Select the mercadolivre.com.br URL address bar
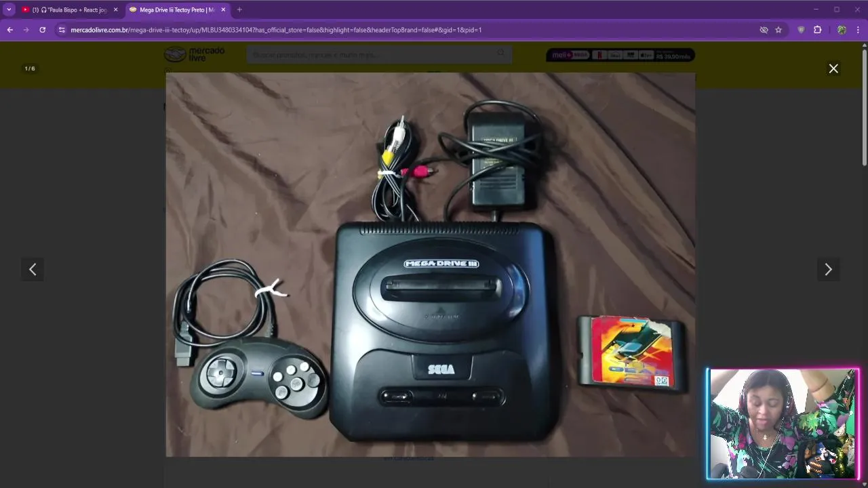The height and width of the screenshot is (488, 868). 407,30
